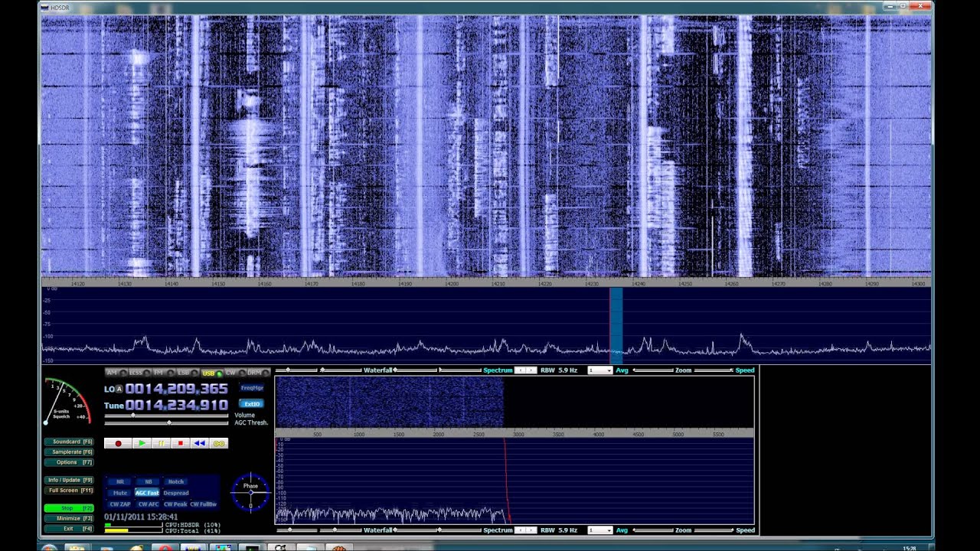
Task: Toggle NB noise blanker
Action: click(148, 482)
